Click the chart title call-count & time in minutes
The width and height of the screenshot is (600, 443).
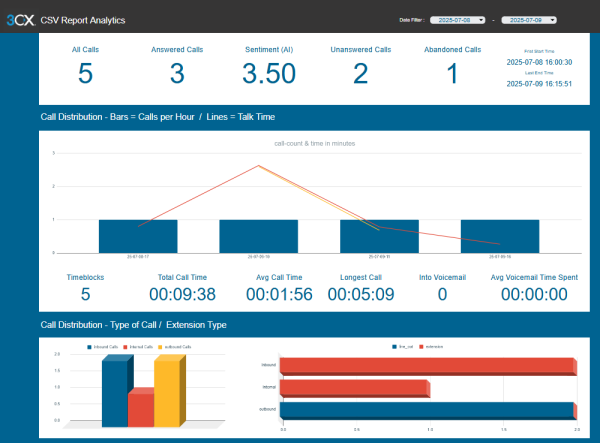[315, 143]
